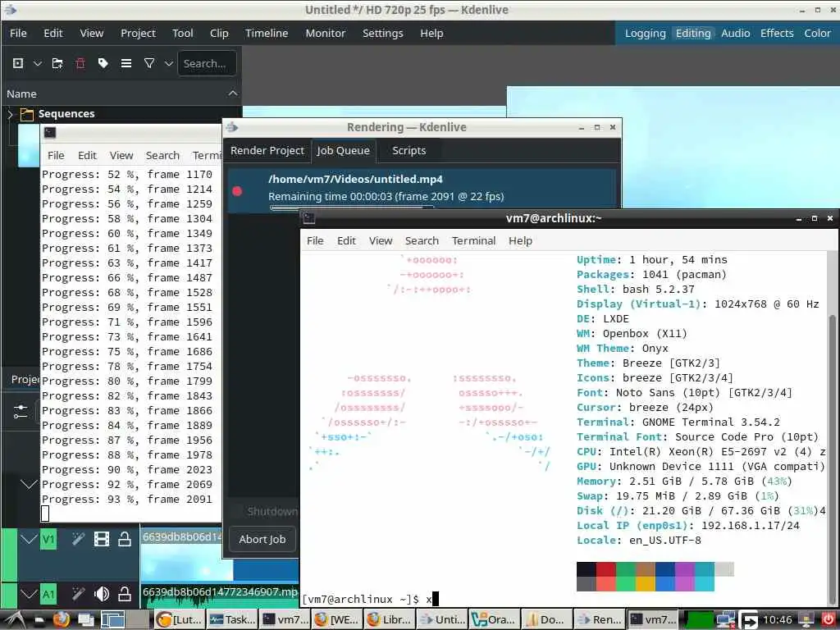Click the show desktop panel icon
This screenshot has height=630, width=840.
85,620
